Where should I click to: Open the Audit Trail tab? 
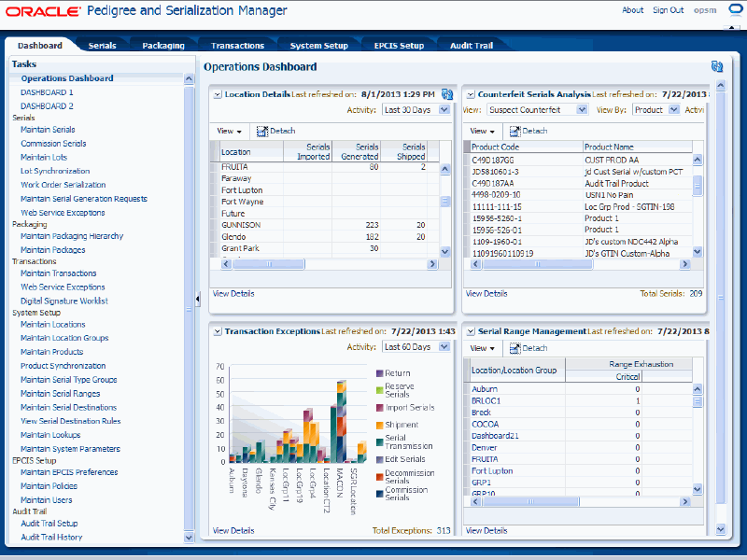472,46
